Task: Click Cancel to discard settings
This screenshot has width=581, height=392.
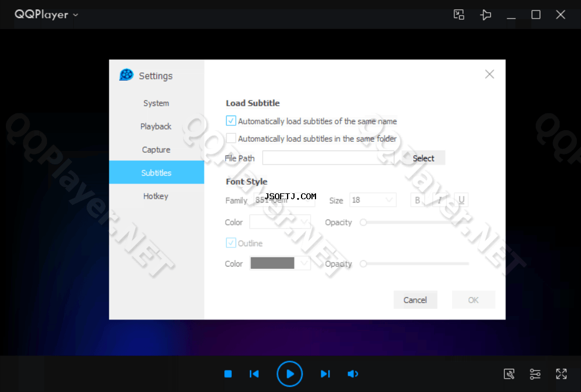Action: click(415, 300)
